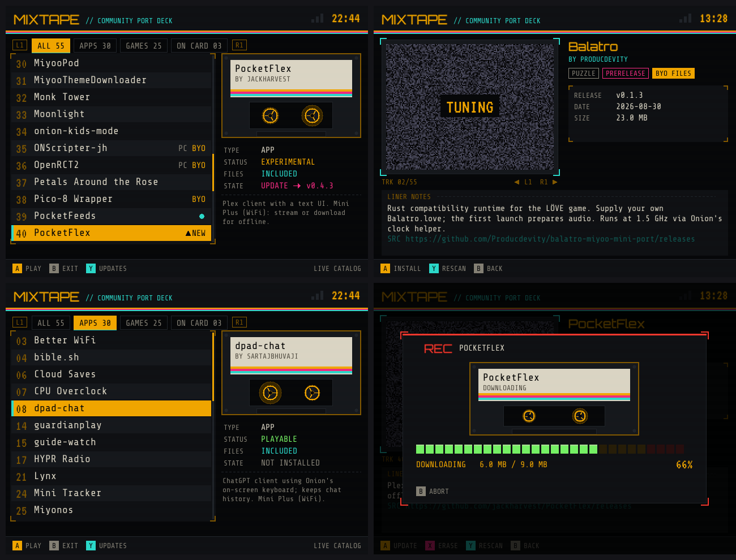Screen dimensions: 736x560
Task: Choose EXIT in the top-left screen footer
Action: (64, 269)
